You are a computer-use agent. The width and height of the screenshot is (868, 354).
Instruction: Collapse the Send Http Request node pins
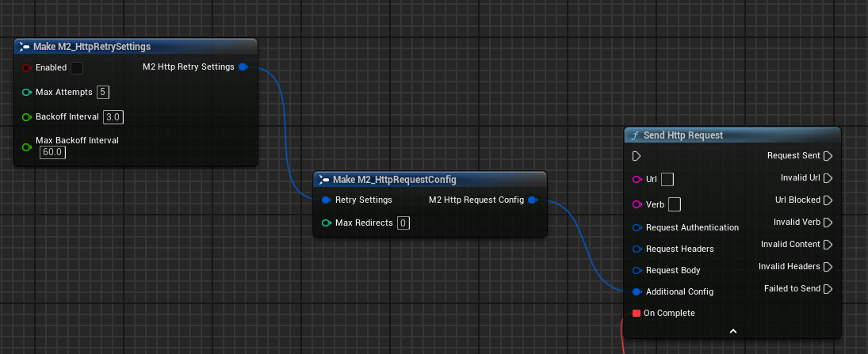[x=732, y=330]
